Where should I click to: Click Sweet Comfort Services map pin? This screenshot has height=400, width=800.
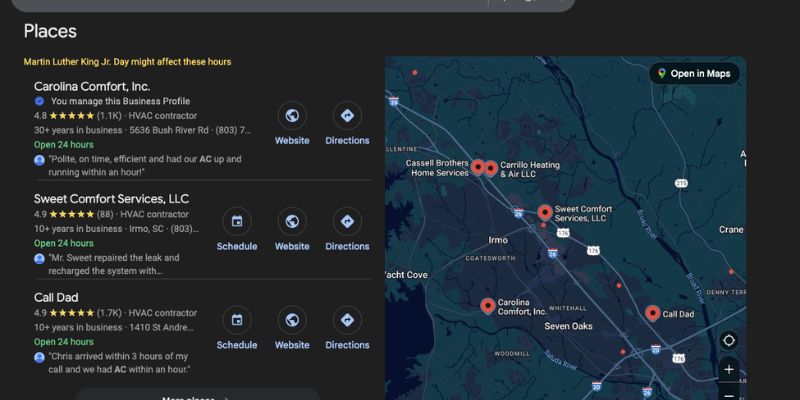[x=545, y=212]
